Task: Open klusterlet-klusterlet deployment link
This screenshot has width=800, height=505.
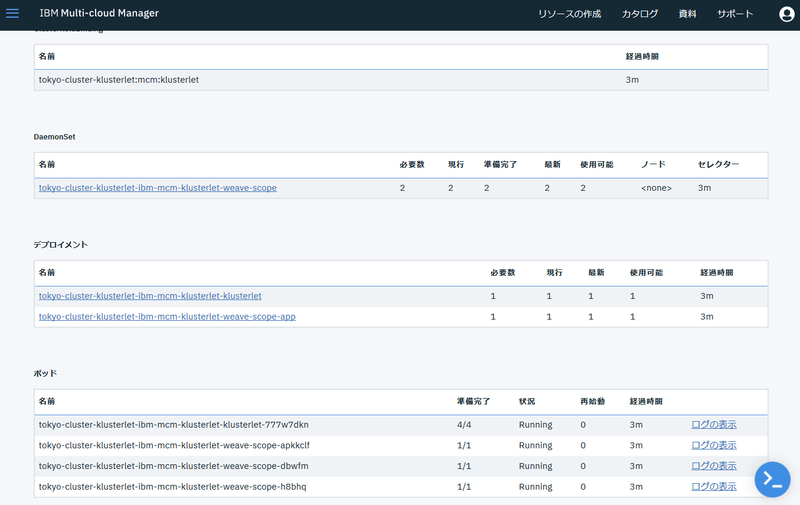Action: [150, 296]
